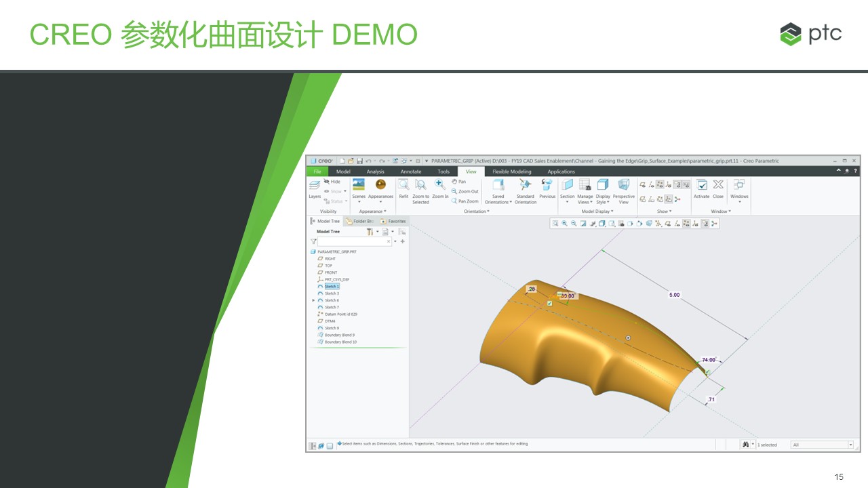Image resolution: width=868 pixels, height=488 pixels.
Task: Toggle the Model Tree display in status bar
Action: point(312,445)
